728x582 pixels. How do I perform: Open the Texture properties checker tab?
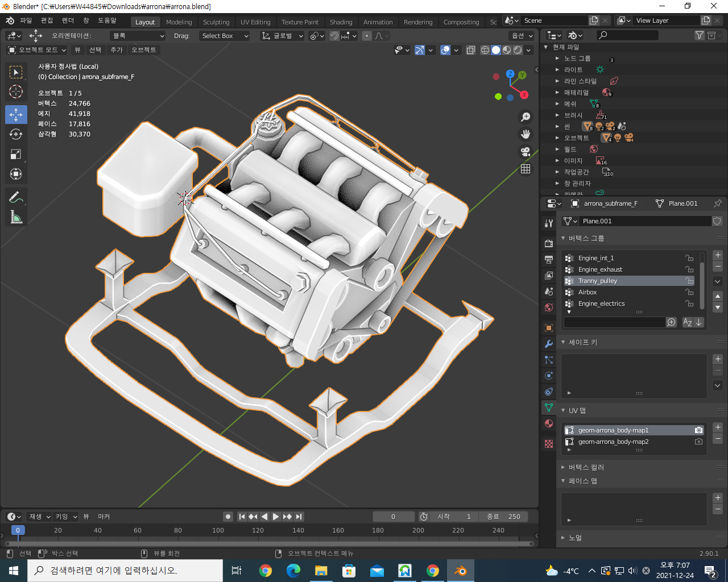point(548,444)
